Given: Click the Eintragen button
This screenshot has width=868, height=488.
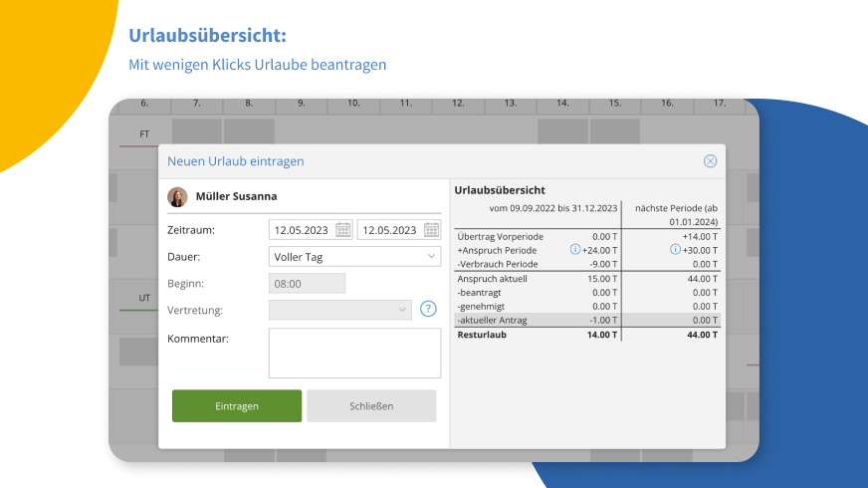Looking at the screenshot, I should [x=237, y=406].
